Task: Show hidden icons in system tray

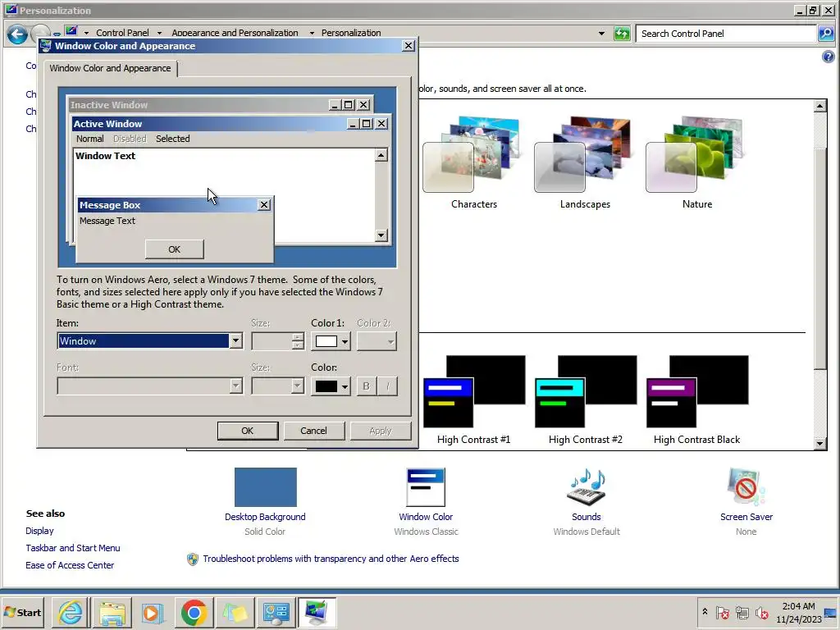Action: click(x=705, y=611)
